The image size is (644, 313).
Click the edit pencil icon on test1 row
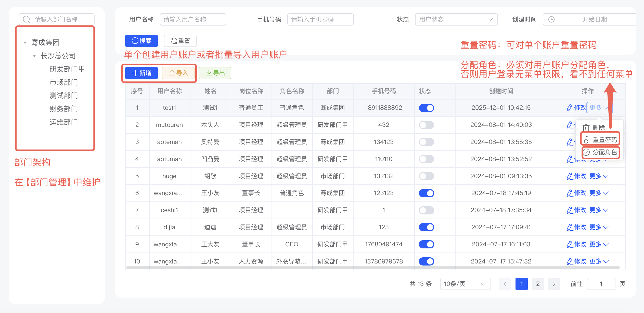pyautogui.click(x=570, y=108)
